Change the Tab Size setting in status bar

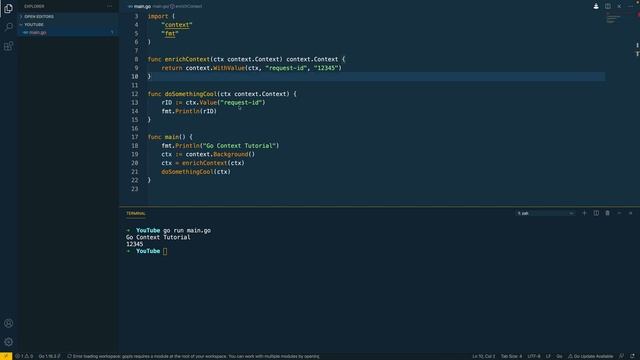(x=511, y=356)
